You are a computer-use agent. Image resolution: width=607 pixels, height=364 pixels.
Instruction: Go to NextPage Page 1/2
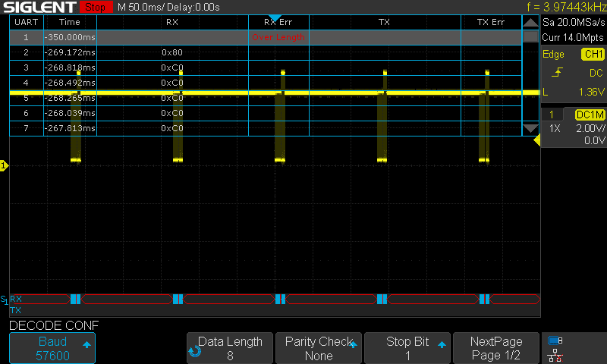click(x=497, y=348)
